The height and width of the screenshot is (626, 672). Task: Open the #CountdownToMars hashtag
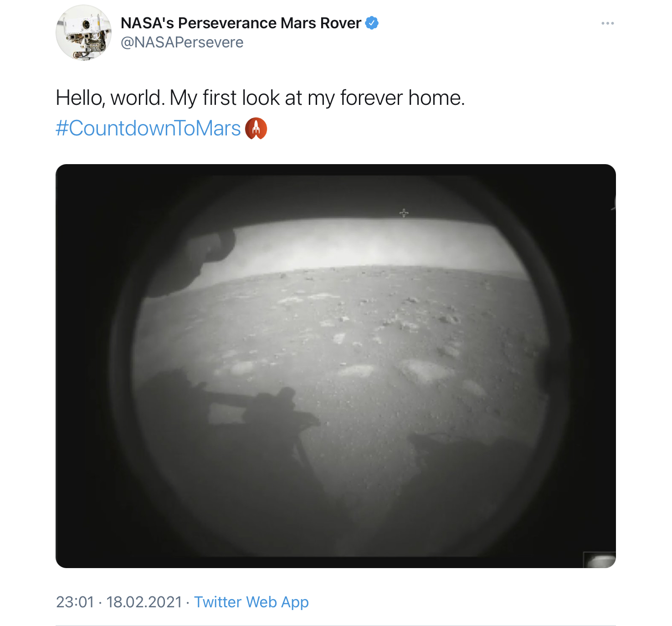(x=148, y=129)
